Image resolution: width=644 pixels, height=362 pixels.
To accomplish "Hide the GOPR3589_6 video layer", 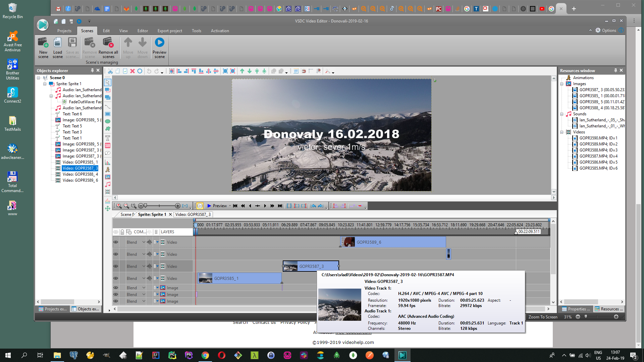I will (x=116, y=242).
